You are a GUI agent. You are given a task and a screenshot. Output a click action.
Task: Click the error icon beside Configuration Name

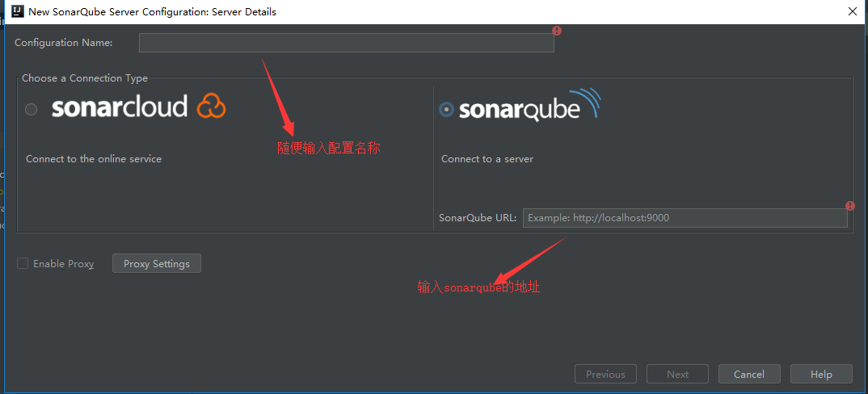(557, 31)
